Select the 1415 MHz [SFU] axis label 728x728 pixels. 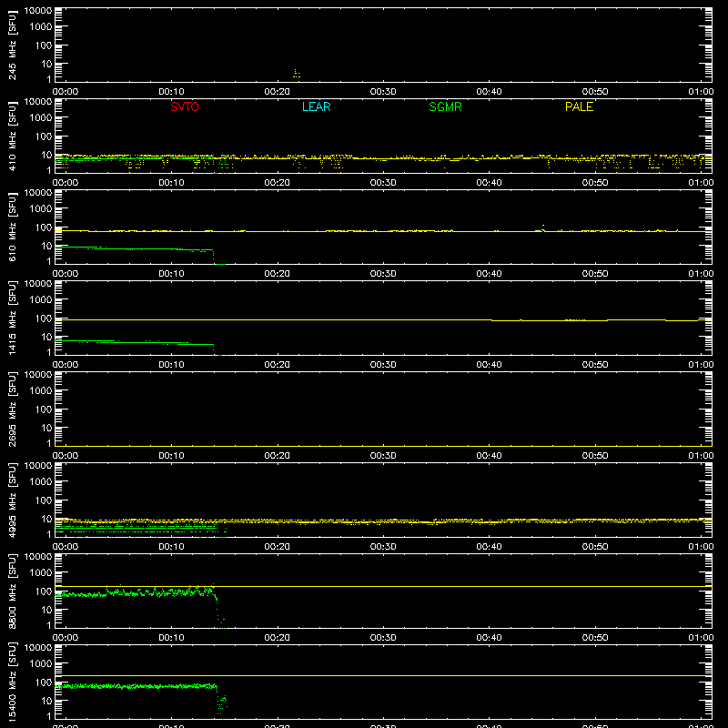[x=13, y=318]
